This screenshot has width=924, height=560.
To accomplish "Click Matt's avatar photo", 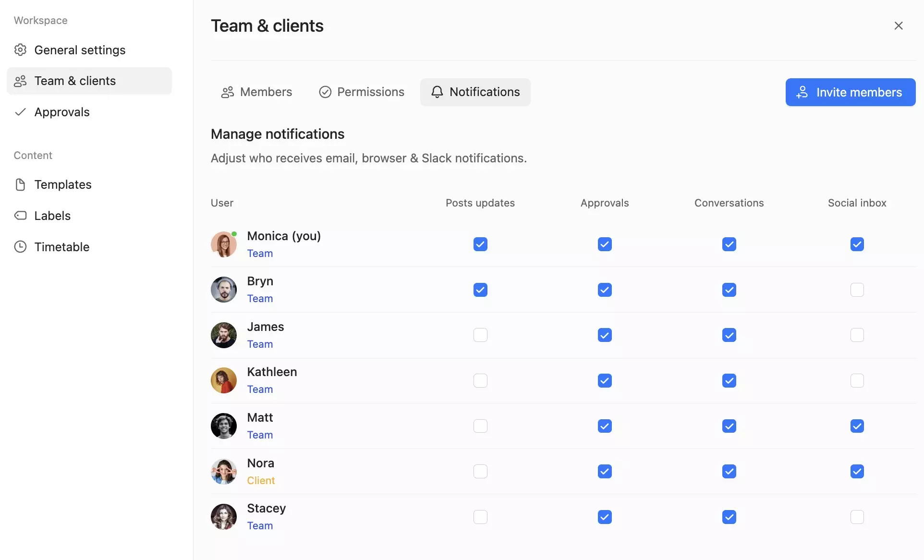I will point(224,426).
